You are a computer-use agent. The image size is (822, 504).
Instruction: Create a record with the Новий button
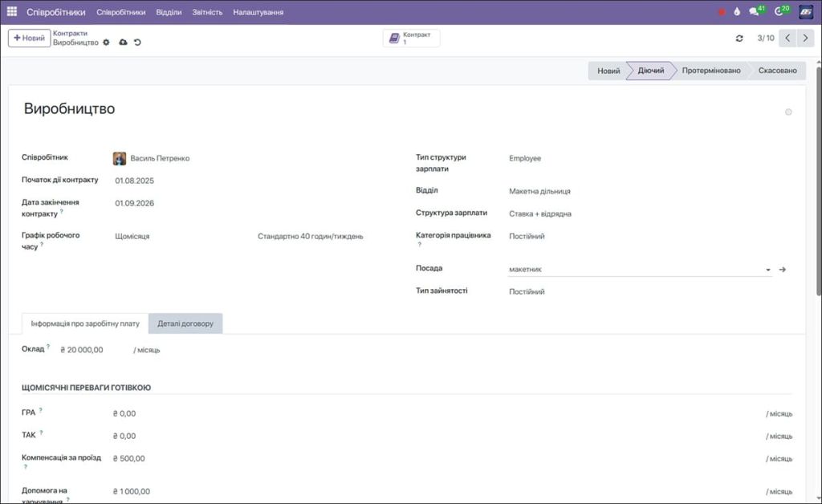(29, 37)
